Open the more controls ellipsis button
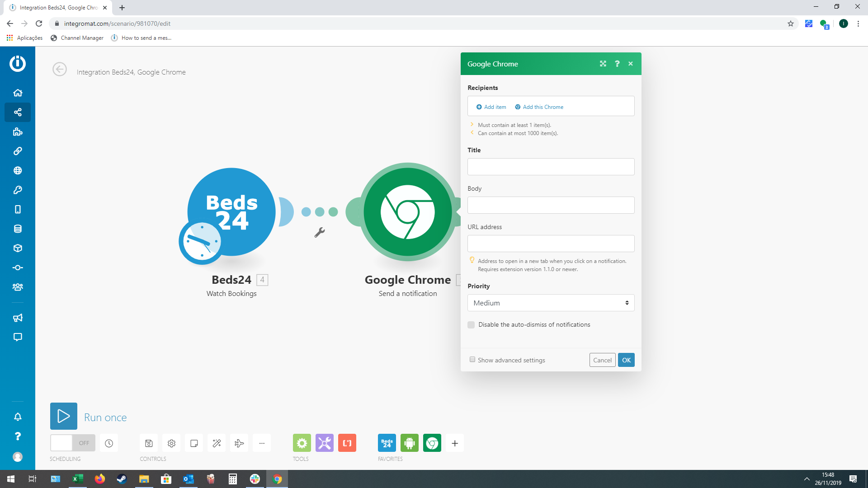 (262, 443)
